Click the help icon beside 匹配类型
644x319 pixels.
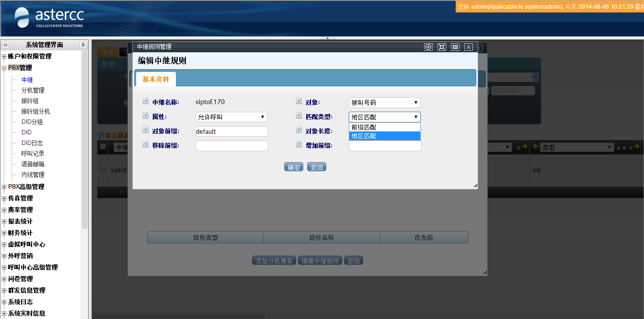point(299,116)
